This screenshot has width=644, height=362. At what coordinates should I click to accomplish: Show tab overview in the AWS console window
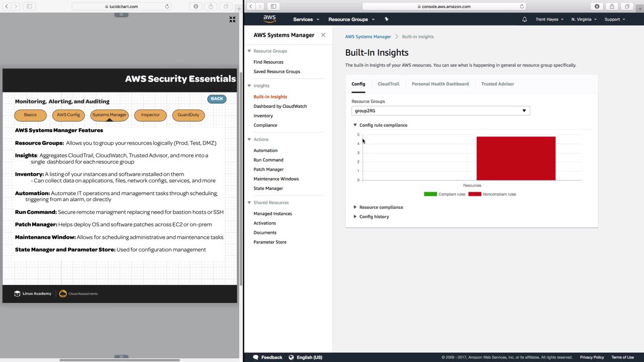627,7
